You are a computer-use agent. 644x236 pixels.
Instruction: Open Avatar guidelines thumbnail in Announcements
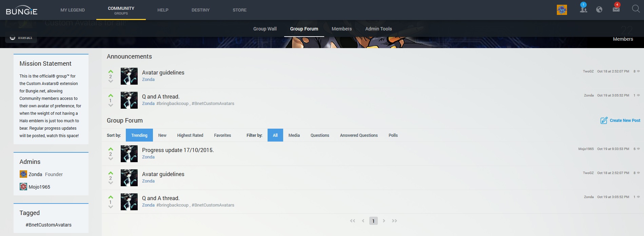click(129, 76)
